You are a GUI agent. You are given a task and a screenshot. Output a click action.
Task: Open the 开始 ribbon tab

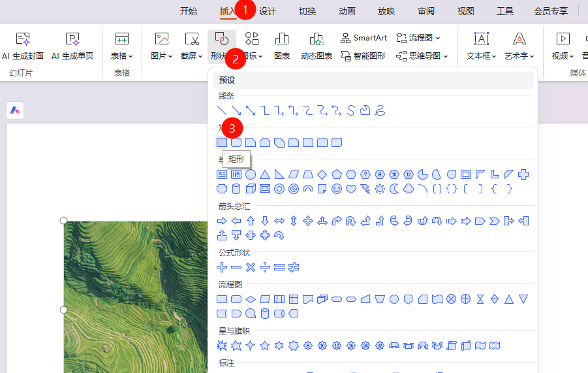tap(188, 11)
